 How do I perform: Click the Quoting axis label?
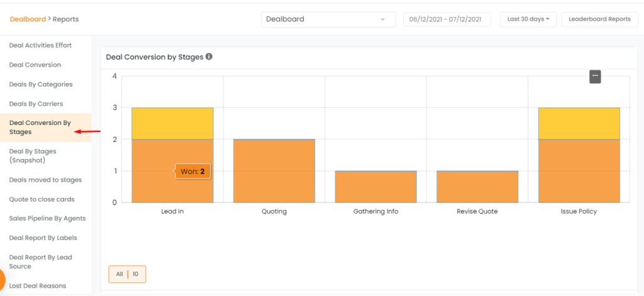274,212
